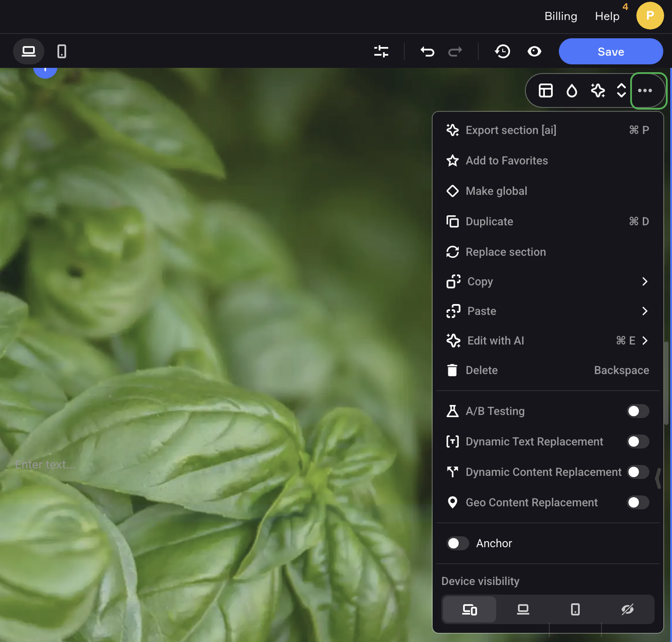Enable Geo Content Replacement switch
Screen dimensions: 672x642
[638, 502]
